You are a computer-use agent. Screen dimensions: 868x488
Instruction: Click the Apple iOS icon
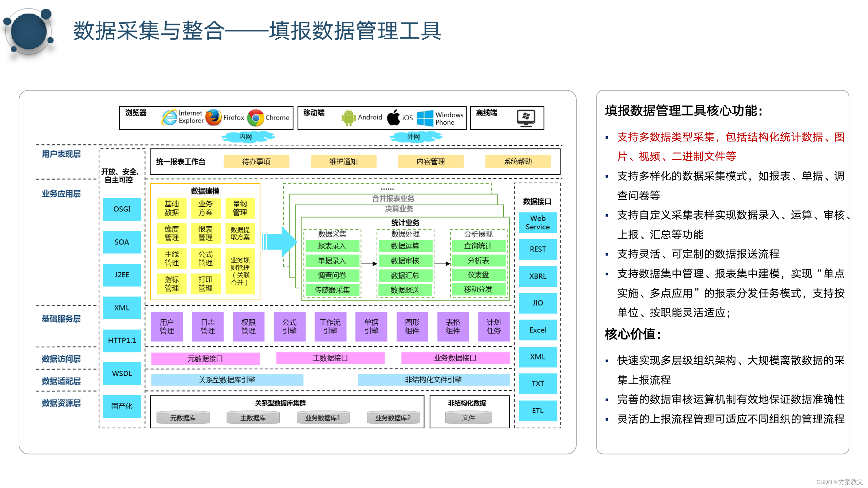click(393, 117)
